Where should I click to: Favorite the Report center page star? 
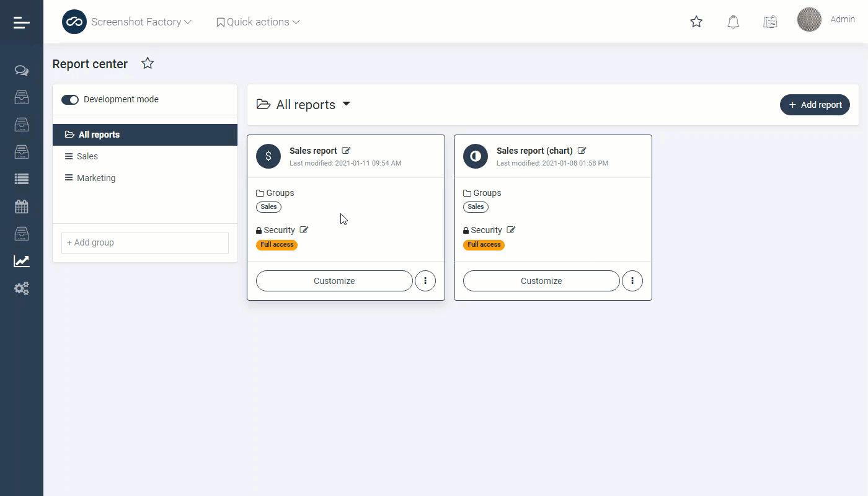point(148,63)
